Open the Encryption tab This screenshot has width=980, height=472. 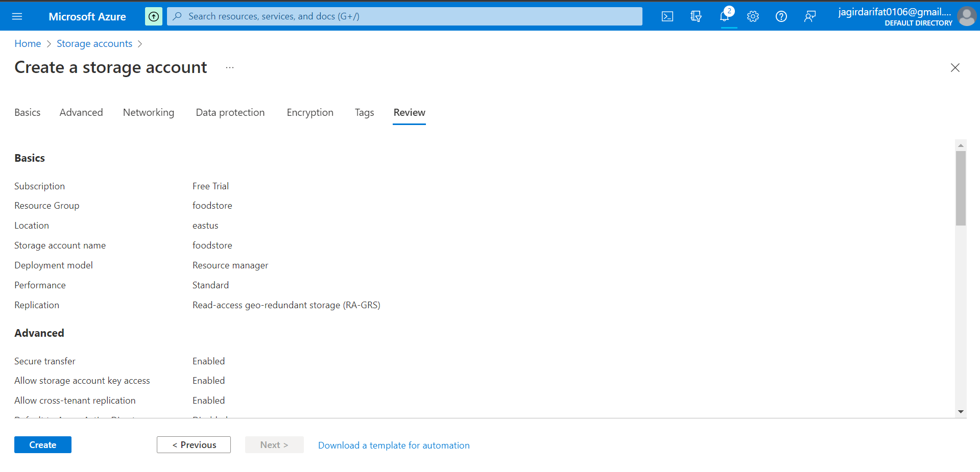pos(309,112)
